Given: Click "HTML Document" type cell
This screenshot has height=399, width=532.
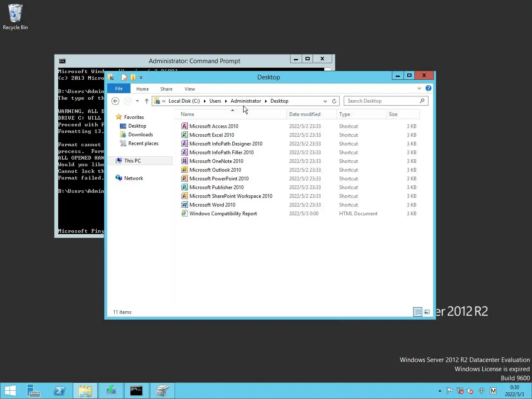Looking at the screenshot, I should pos(358,214).
